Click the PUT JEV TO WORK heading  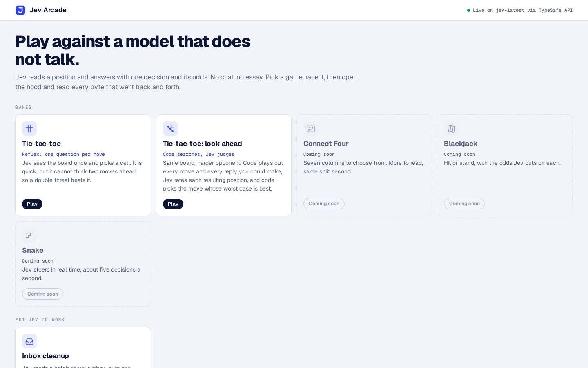pos(40,319)
